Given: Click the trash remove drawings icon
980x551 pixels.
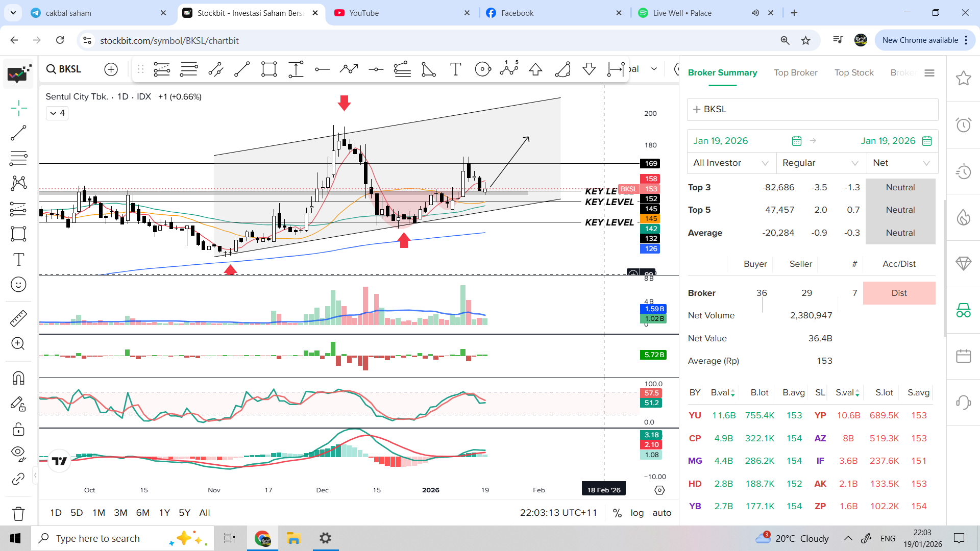Looking at the screenshot, I should tap(18, 513).
